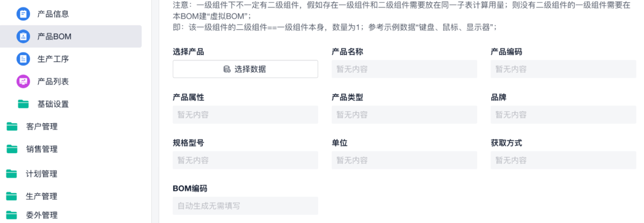
Task: Click the 计划管理 folder icon
Action: tap(12, 174)
